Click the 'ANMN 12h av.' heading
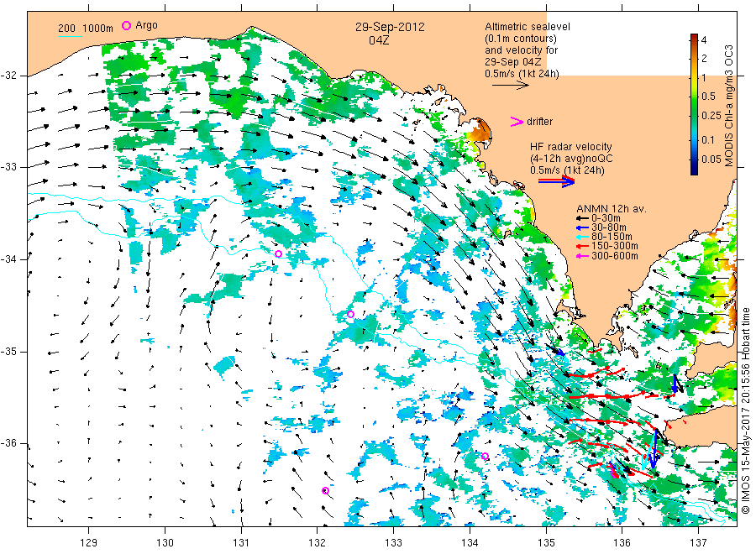Image resolution: width=756 pixels, height=554 pixels. 612,209
